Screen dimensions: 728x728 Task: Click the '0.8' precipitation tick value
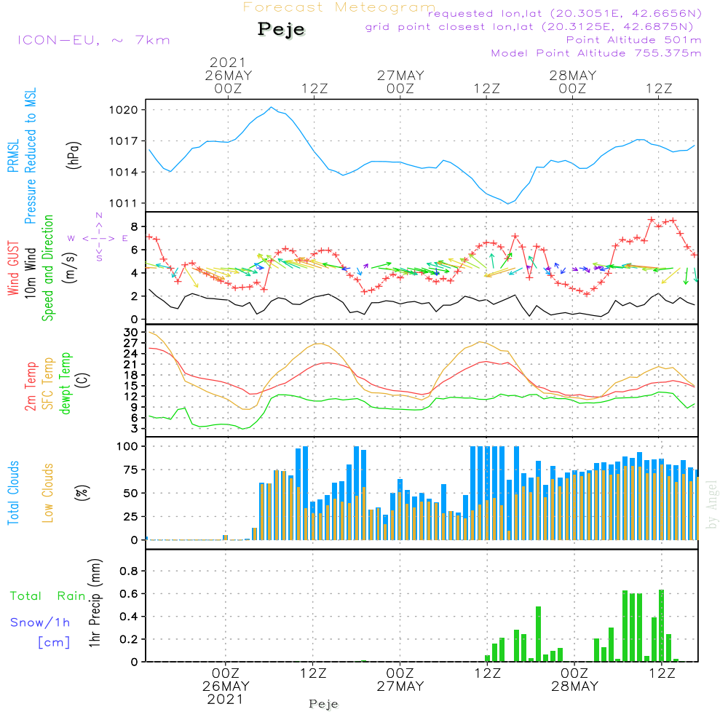pyautogui.click(x=129, y=571)
